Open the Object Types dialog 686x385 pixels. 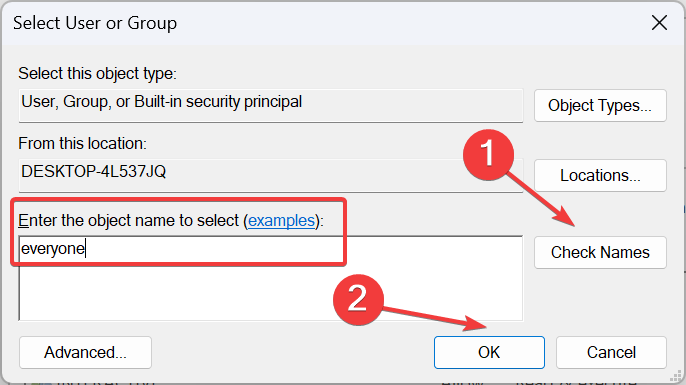click(600, 105)
